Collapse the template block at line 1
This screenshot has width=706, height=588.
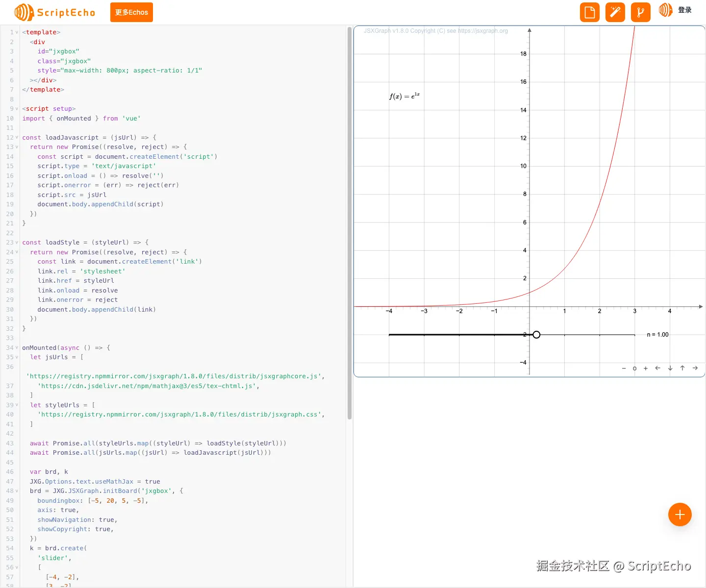[x=17, y=32]
